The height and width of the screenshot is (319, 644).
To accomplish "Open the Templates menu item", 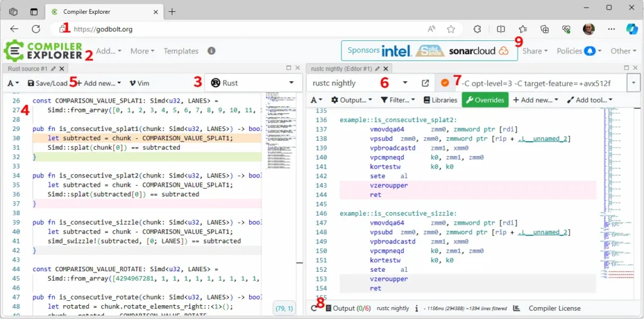I will pyautogui.click(x=180, y=51).
